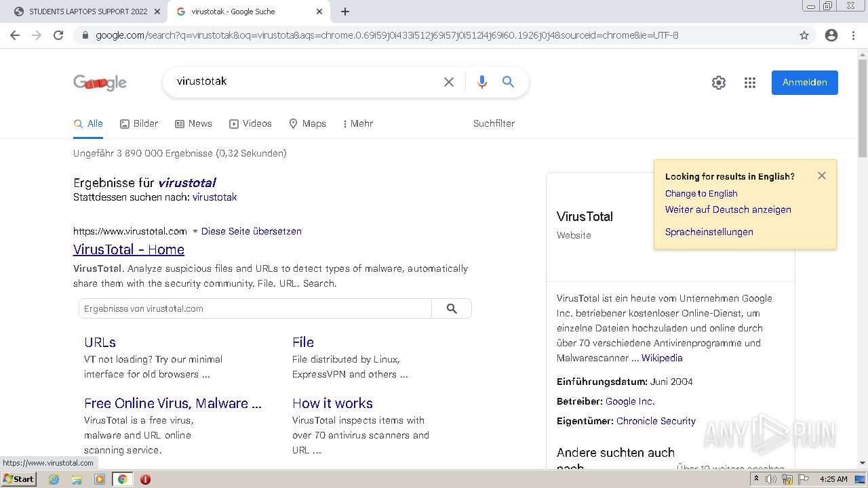Open the VirusTotal - Home result
The image size is (868, 488).
(129, 249)
